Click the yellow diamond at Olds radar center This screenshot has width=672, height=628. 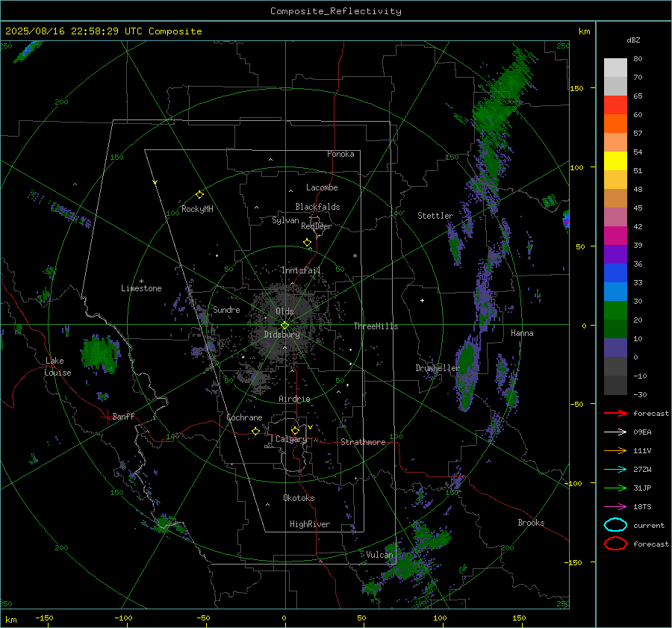[x=284, y=326]
